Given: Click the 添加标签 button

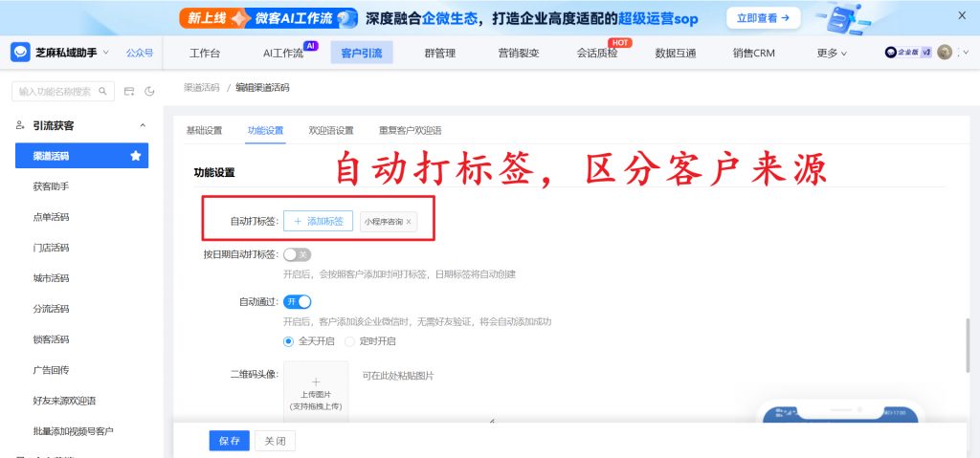Looking at the screenshot, I should pos(318,221).
